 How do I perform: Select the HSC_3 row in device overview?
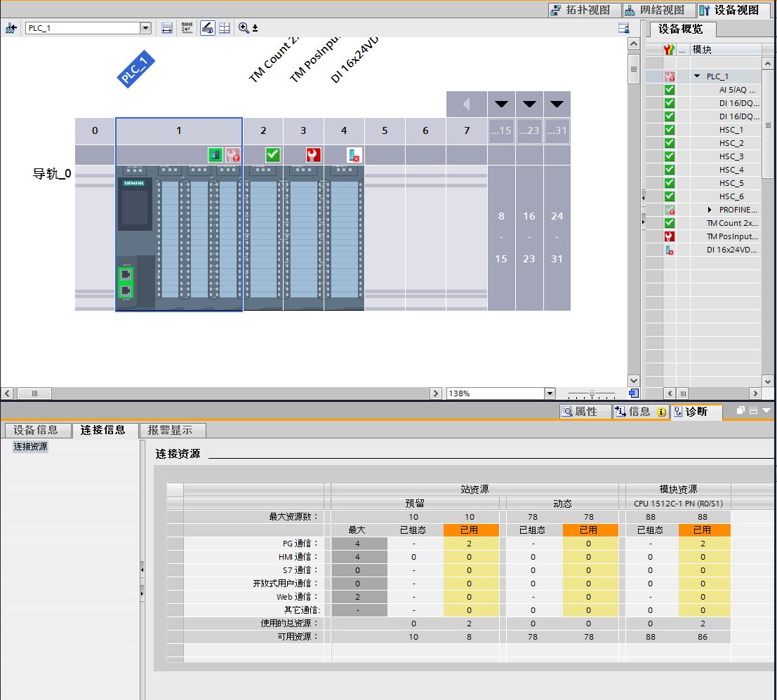704,156
